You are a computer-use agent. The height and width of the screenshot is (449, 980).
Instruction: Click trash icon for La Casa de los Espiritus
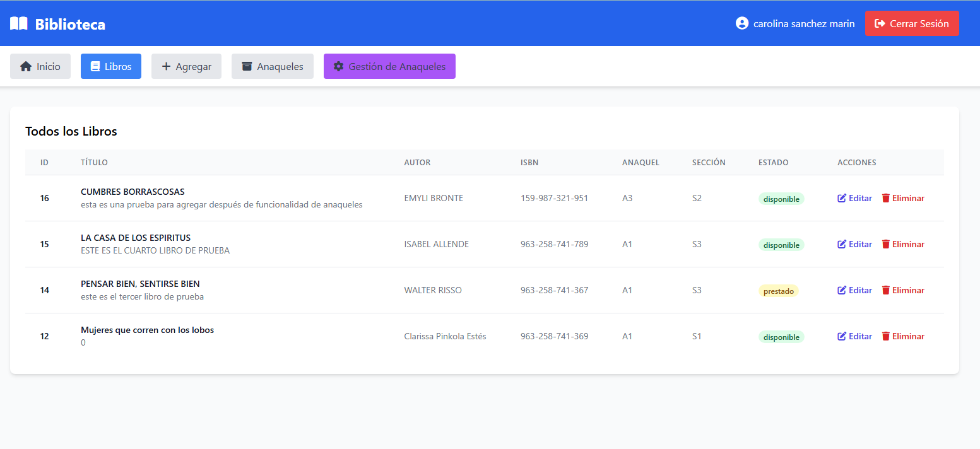point(886,244)
